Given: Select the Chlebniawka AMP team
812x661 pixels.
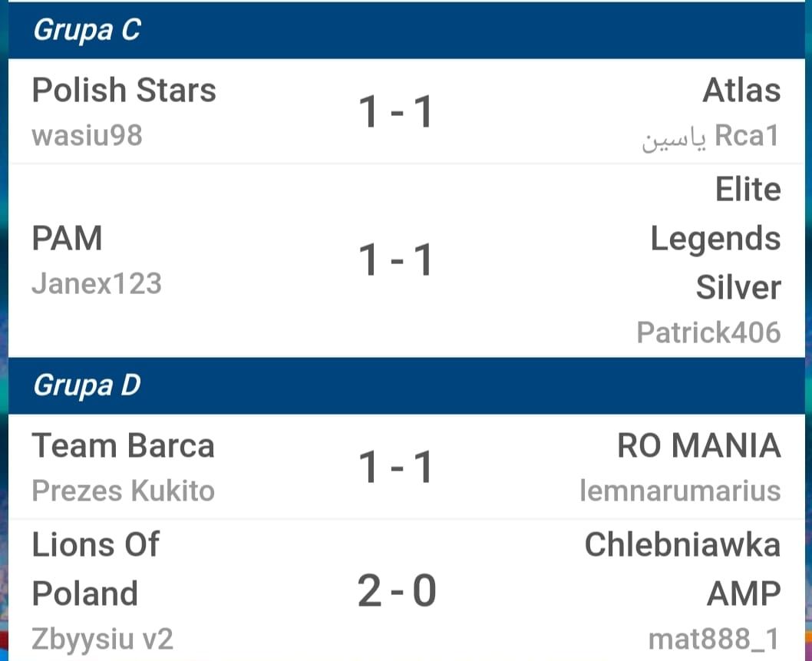Looking at the screenshot, I should [x=682, y=569].
